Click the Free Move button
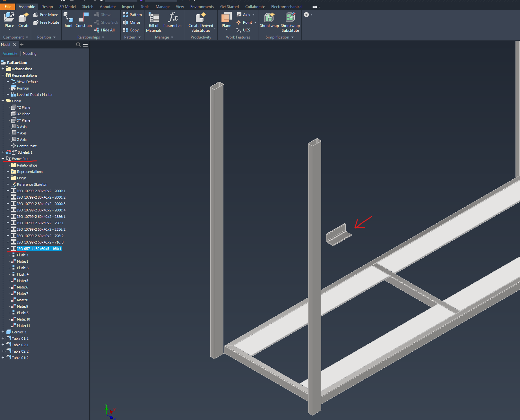 pyautogui.click(x=46, y=14)
